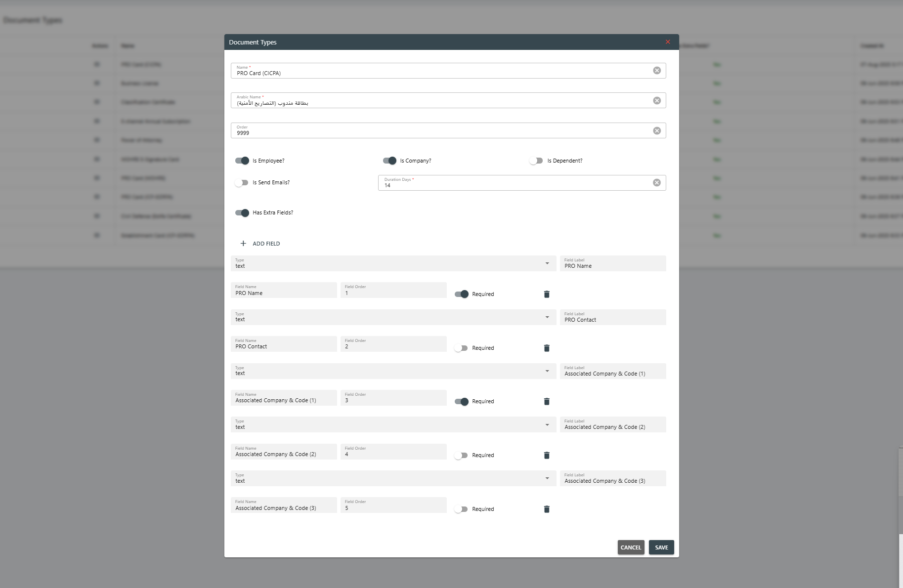This screenshot has height=588, width=903.
Task: Open Type dropdown for Associated Company & Code (2)
Action: point(547,425)
